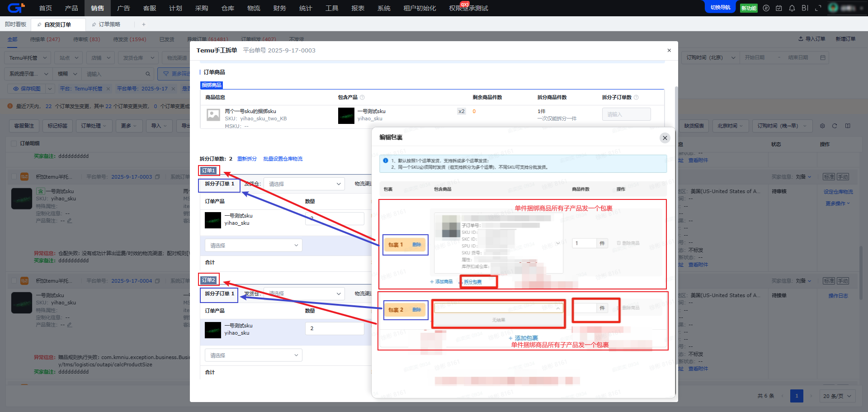Viewport: 868px width, 412px height.
Task: Click the 添加商品 link in 包裹 1
Action: coord(441,282)
